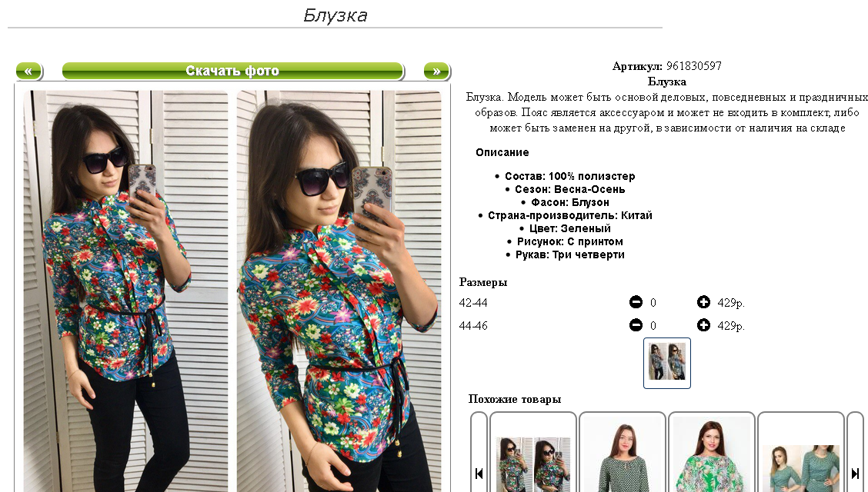Select the blouse photo thumbnail under sizes
The width and height of the screenshot is (868, 492).
point(667,363)
